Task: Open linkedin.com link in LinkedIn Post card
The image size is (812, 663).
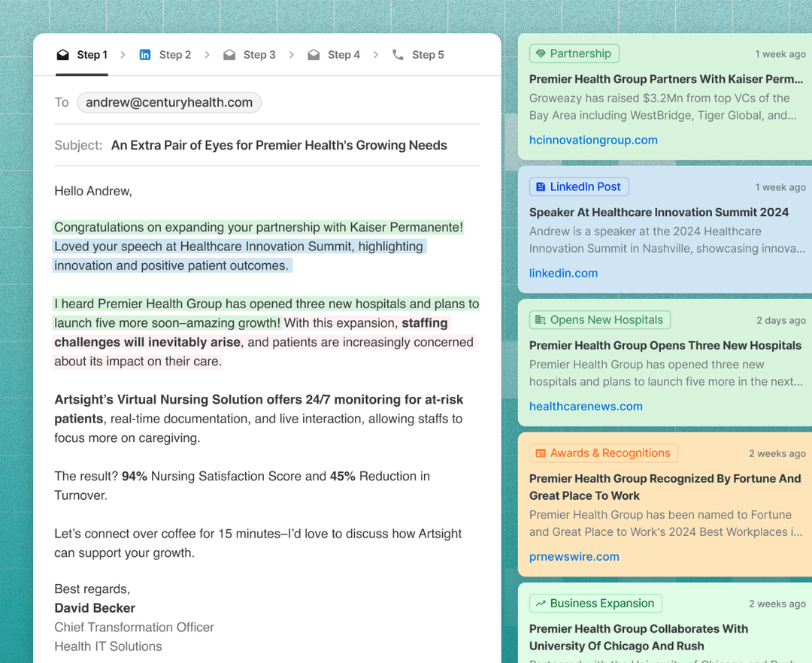Action: click(563, 274)
